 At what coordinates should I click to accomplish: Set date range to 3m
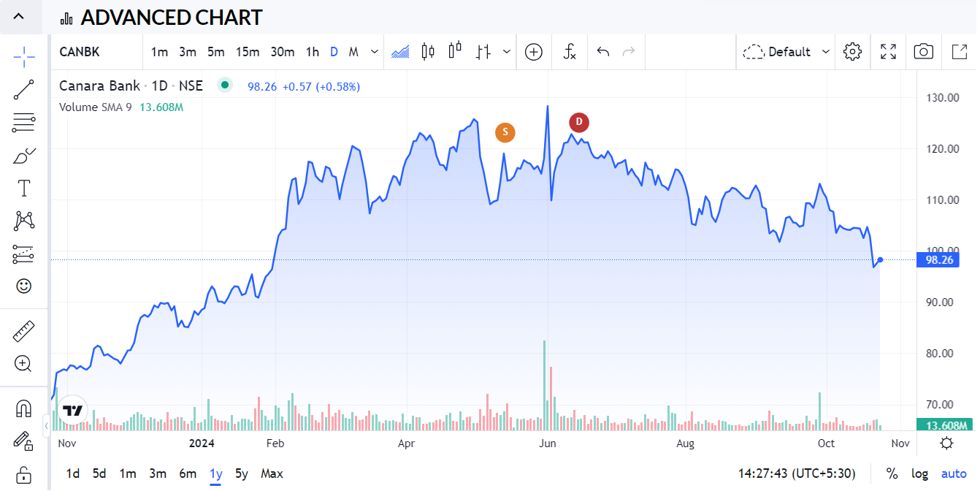pyautogui.click(x=158, y=473)
